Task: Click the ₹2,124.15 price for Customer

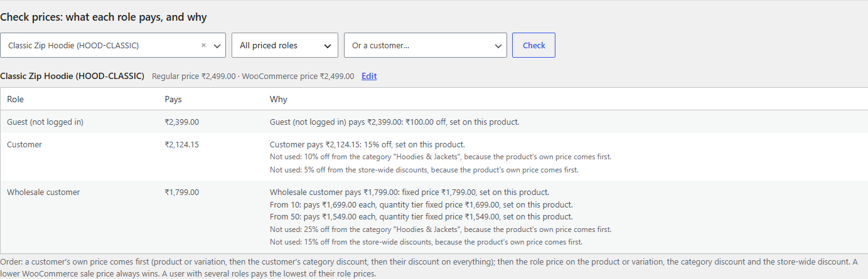Action: [x=181, y=144]
